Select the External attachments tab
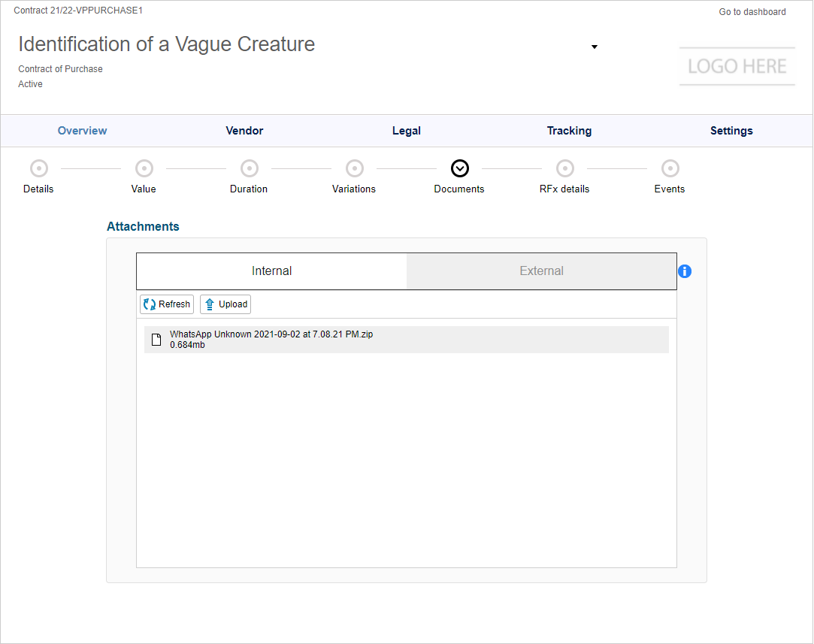 click(541, 271)
